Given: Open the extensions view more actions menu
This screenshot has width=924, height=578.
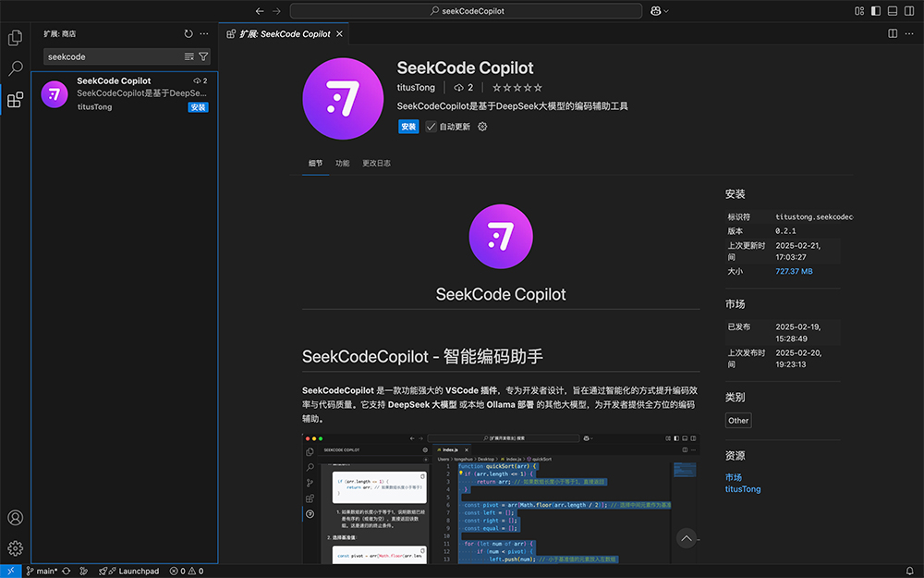Looking at the screenshot, I should (204, 33).
